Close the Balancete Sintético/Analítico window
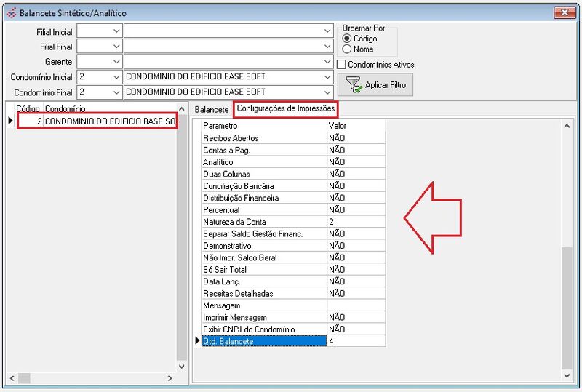582x392 pixels. point(564,13)
